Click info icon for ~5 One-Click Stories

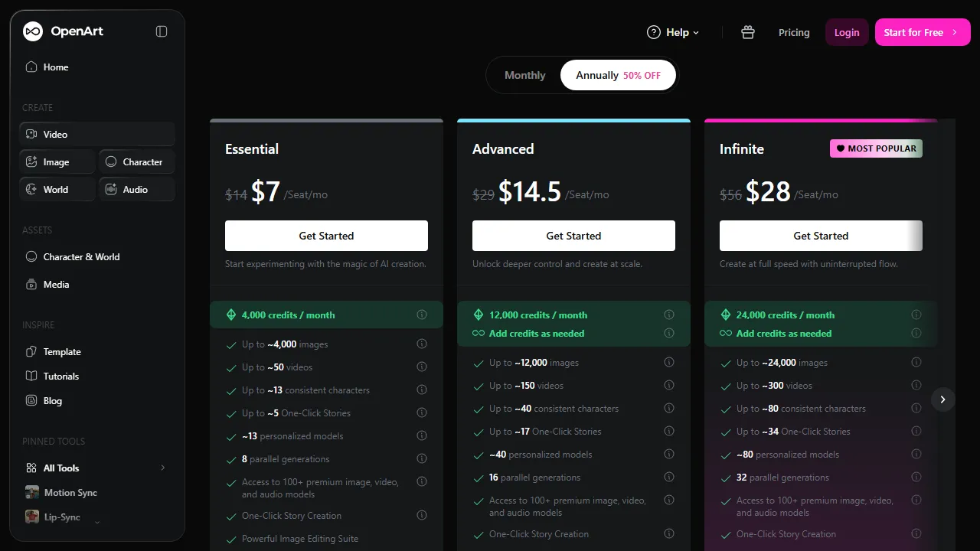[422, 413]
